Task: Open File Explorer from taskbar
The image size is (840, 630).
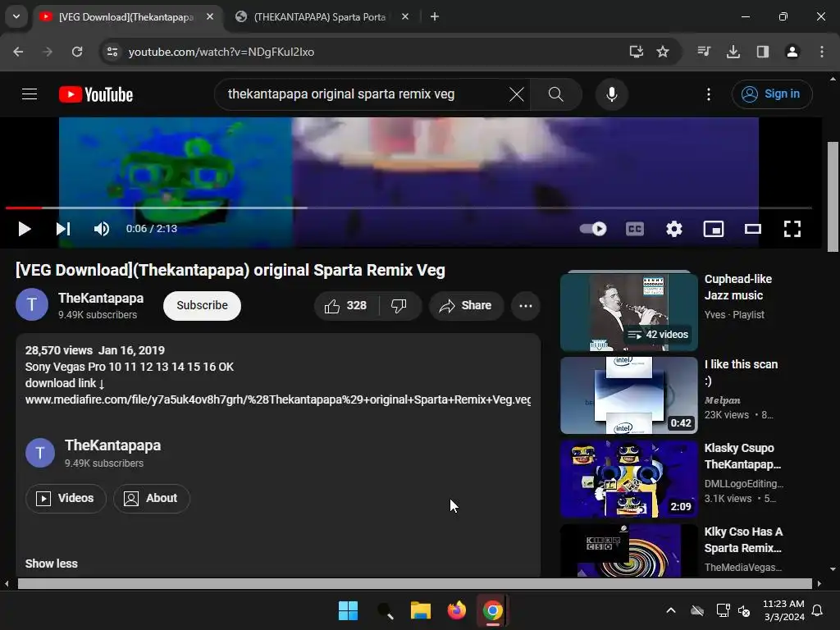Action: tap(421, 610)
